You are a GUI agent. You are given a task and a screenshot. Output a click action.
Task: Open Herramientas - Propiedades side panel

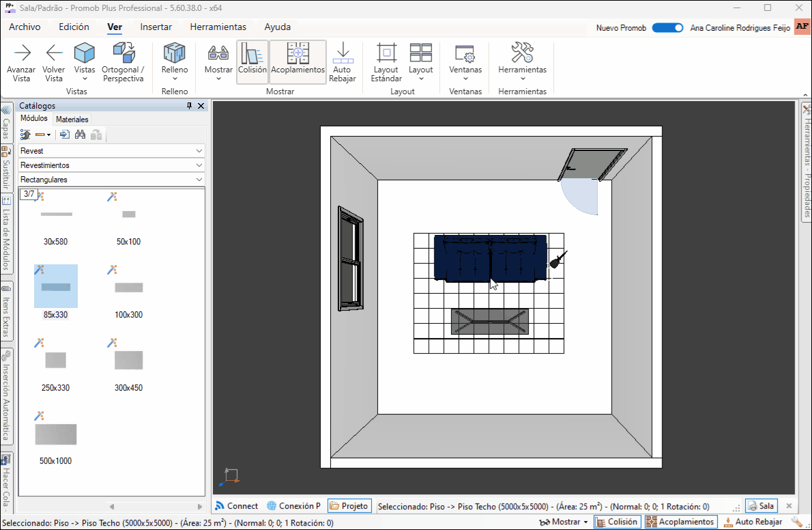pyautogui.click(x=807, y=163)
